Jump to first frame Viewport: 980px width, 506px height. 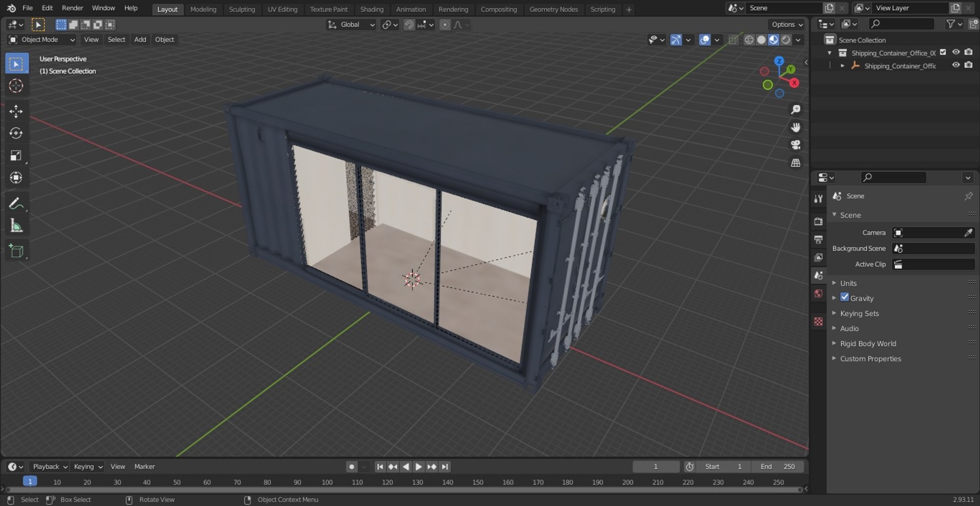(380, 467)
